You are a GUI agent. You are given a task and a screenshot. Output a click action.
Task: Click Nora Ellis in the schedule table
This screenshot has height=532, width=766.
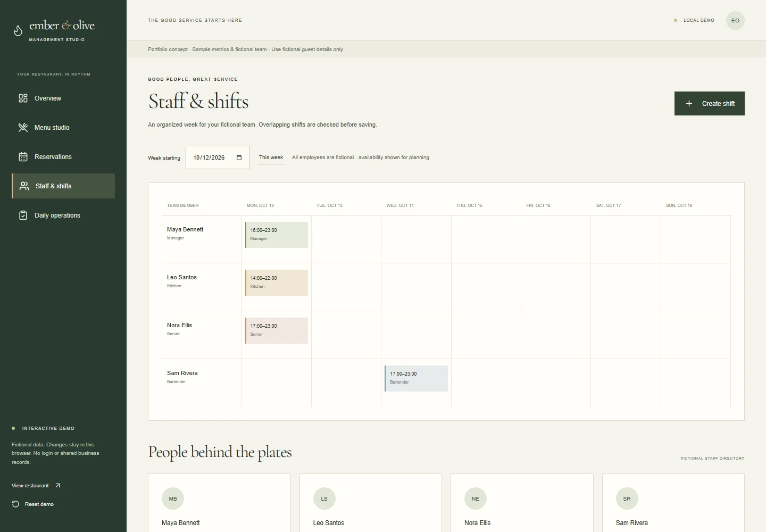tap(180, 326)
